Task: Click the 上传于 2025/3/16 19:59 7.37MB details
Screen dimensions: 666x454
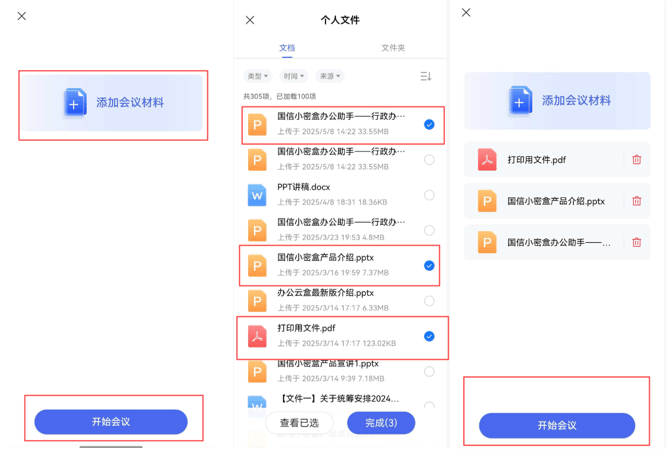Action: tap(333, 273)
